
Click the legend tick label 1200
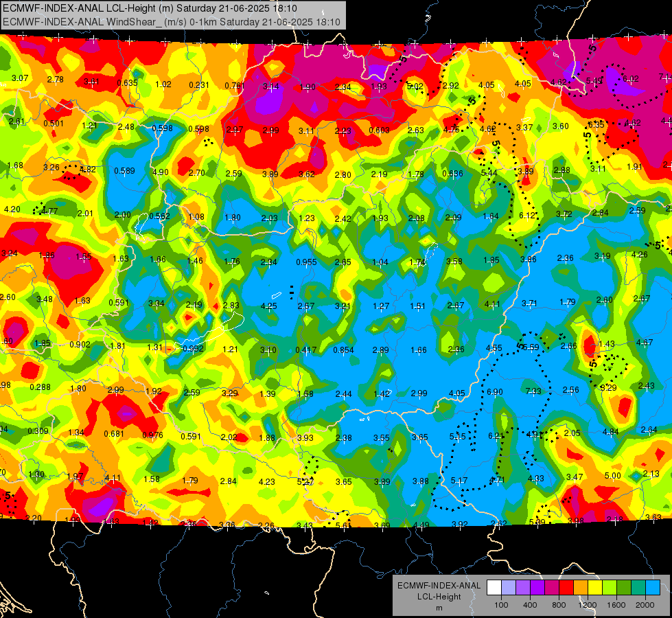point(588,605)
